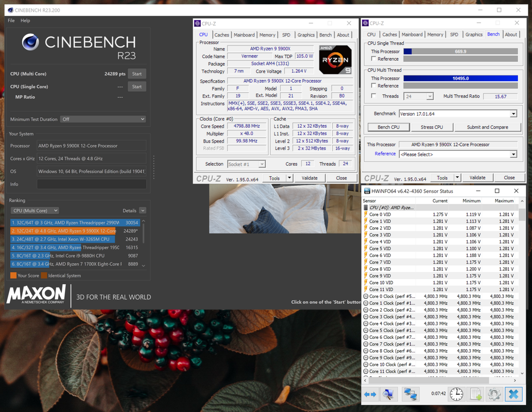Open Graphics tab in Bench CPU-Z window

click(x=474, y=35)
